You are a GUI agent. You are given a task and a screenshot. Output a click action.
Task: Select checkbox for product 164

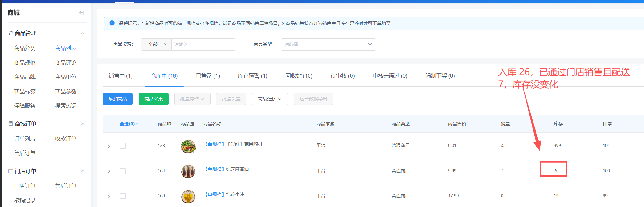pyautogui.click(x=123, y=171)
